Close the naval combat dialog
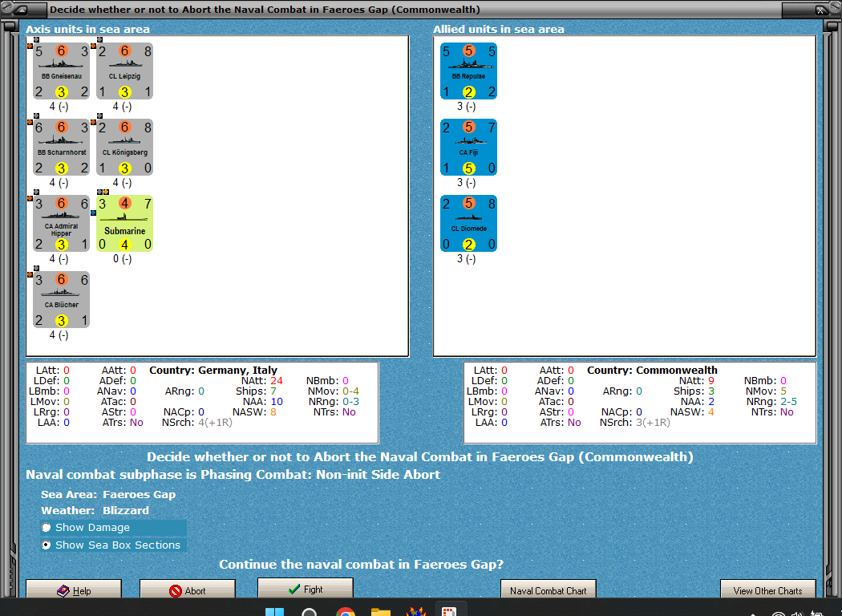The width and height of the screenshot is (842, 616). point(821,9)
